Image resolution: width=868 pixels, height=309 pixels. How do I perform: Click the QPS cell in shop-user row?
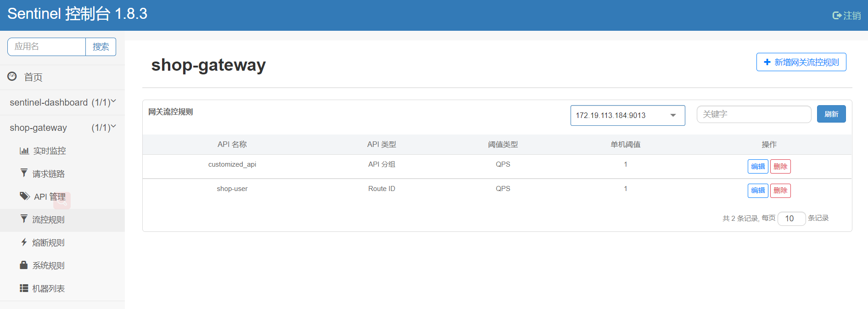tap(503, 189)
